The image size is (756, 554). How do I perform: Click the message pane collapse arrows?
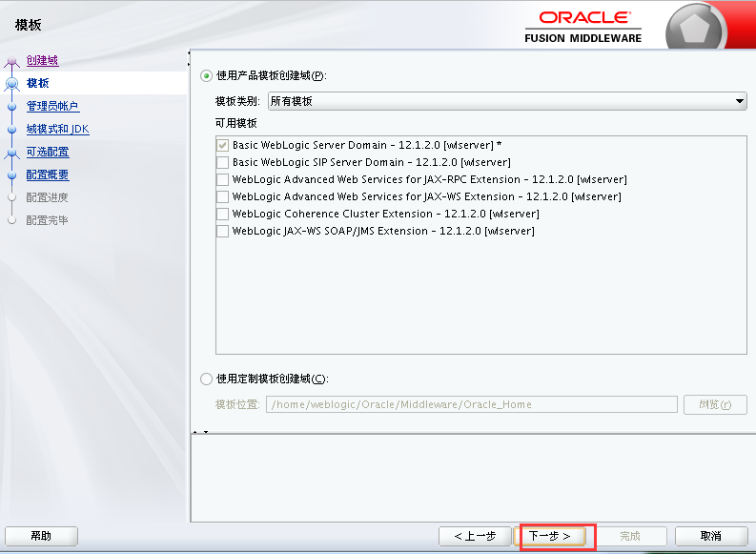point(200,432)
